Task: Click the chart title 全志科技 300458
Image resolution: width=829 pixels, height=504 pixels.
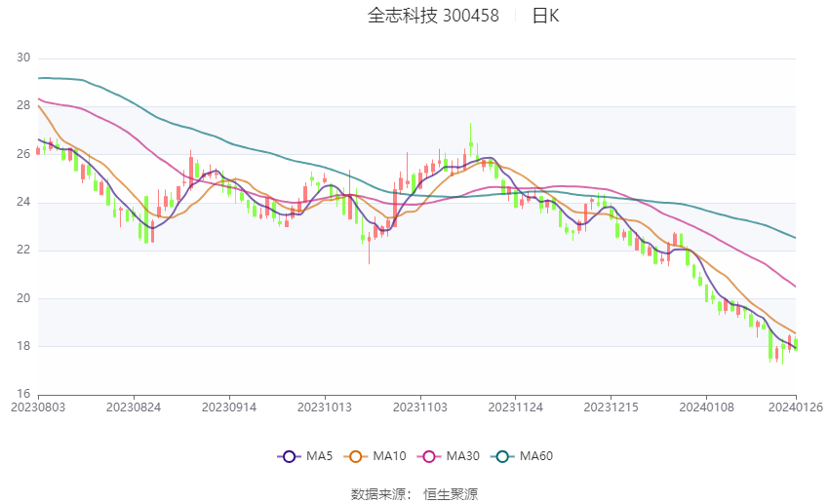Action: click(433, 16)
